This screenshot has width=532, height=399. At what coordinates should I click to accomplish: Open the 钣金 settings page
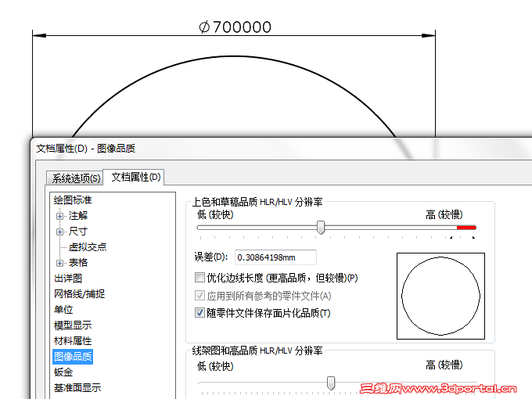(63, 372)
